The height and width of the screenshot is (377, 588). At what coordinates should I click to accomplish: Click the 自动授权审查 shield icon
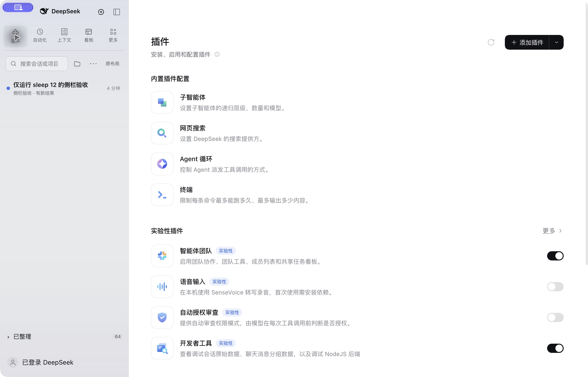(162, 317)
